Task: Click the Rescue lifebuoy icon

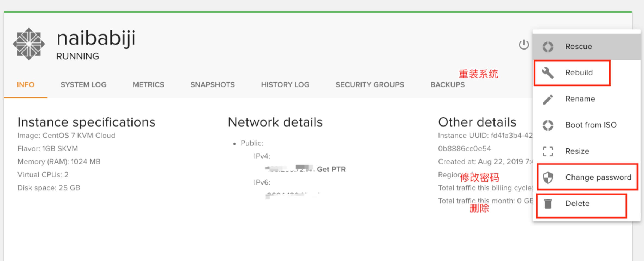Action: pyautogui.click(x=548, y=47)
